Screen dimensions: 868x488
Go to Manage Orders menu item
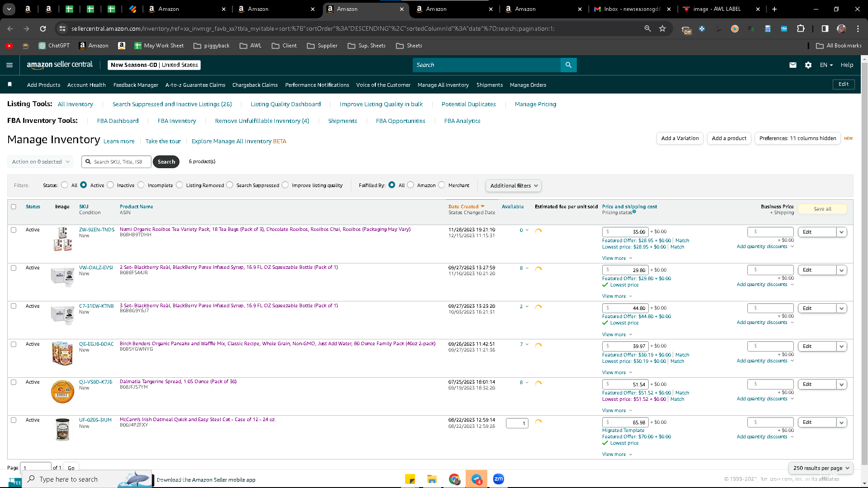click(528, 85)
